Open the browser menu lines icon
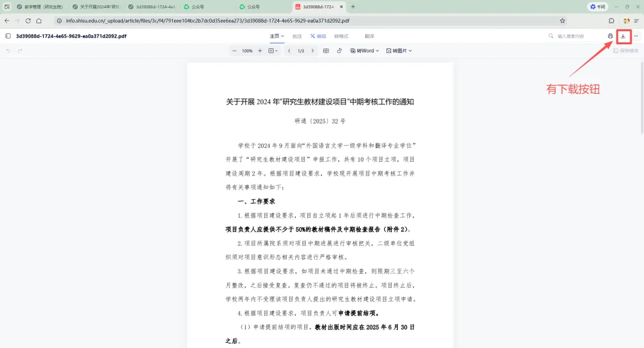The width and height of the screenshot is (644, 348). 636,20
